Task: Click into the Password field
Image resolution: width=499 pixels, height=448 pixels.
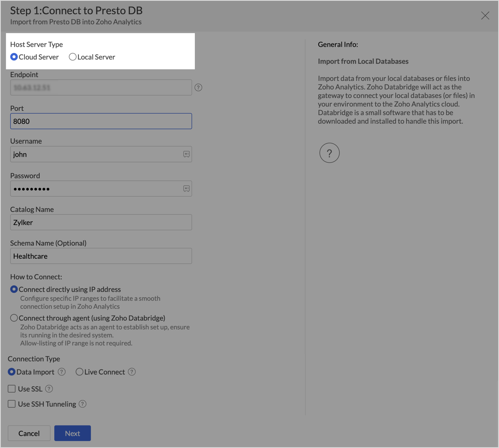Action: click(101, 188)
